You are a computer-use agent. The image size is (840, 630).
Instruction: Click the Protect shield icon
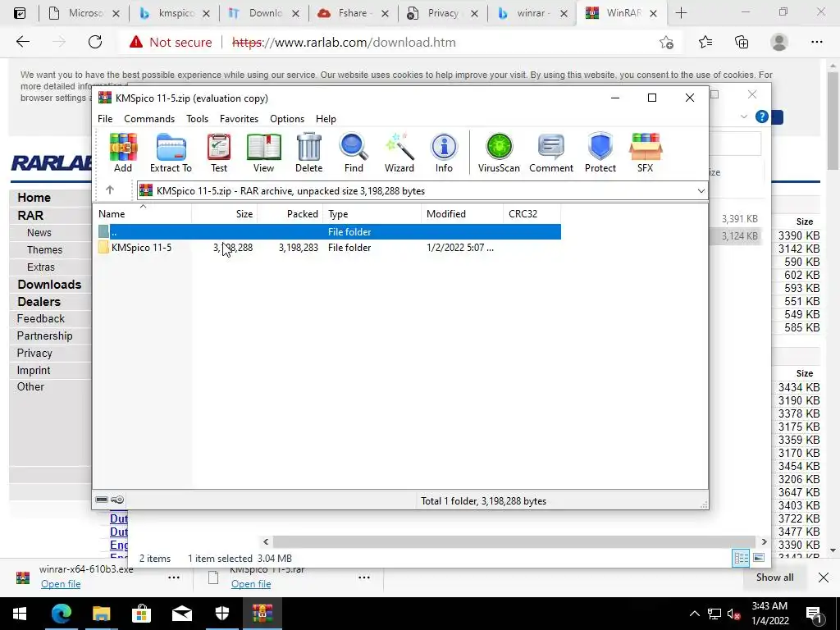(x=600, y=153)
